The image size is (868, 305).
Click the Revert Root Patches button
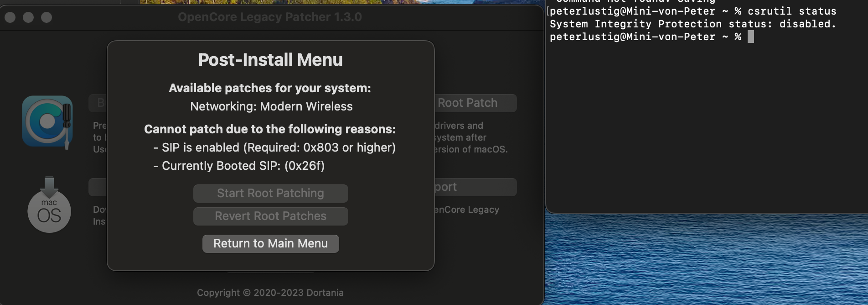tap(270, 216)
